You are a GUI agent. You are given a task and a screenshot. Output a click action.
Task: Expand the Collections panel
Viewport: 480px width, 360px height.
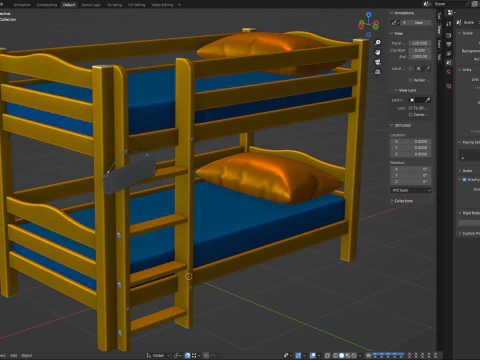click(392, 201)
